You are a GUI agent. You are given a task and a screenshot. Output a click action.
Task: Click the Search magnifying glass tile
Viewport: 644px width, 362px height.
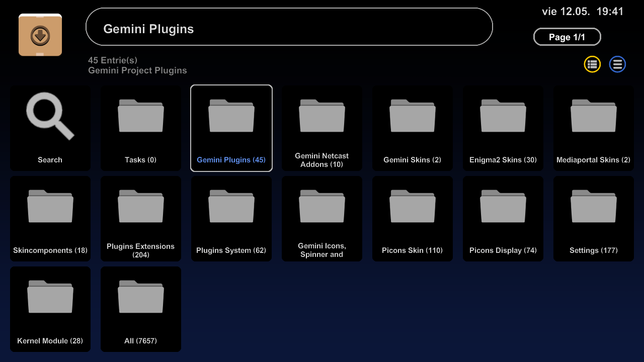tap(50, 128)
